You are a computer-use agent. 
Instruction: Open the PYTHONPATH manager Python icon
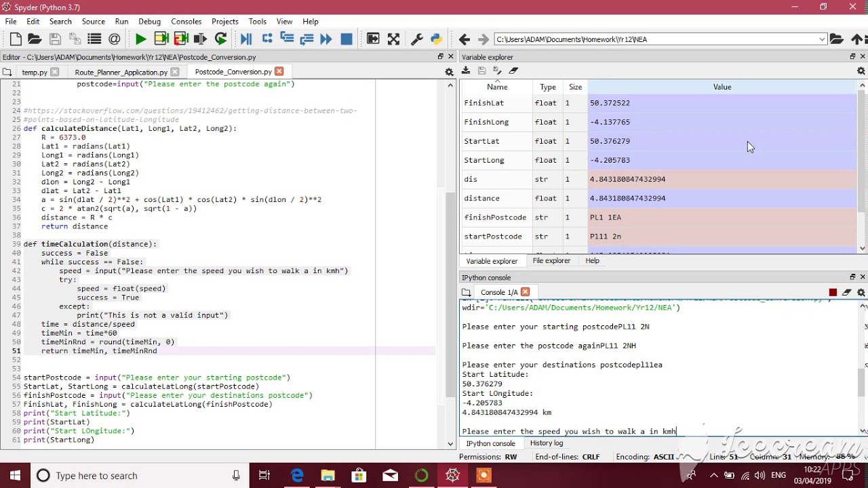coord(436,39)
